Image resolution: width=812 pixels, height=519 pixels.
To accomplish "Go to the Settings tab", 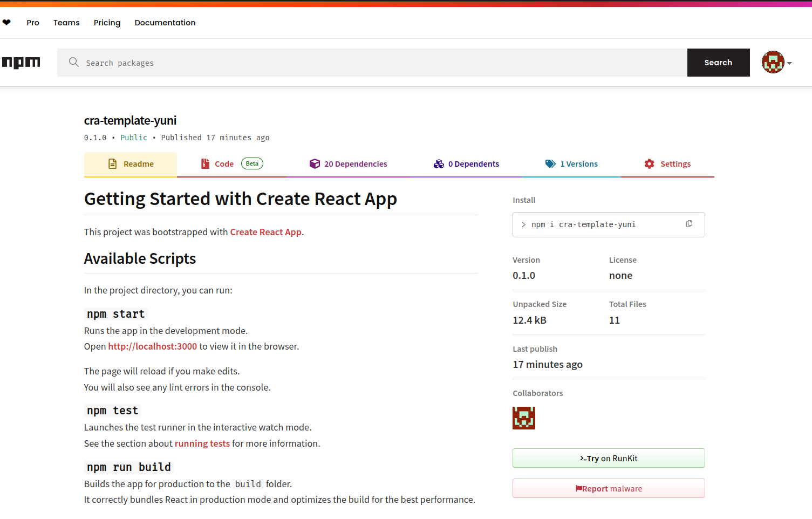I will [x=667, y=164].
